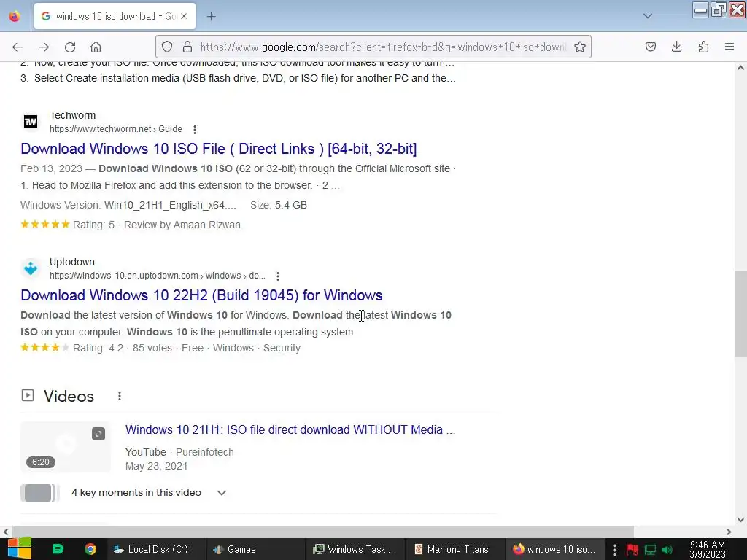The width and height of the screenshot is (747, 560).
Task: View site security padlock details
Action: click(x=187, y=47)
